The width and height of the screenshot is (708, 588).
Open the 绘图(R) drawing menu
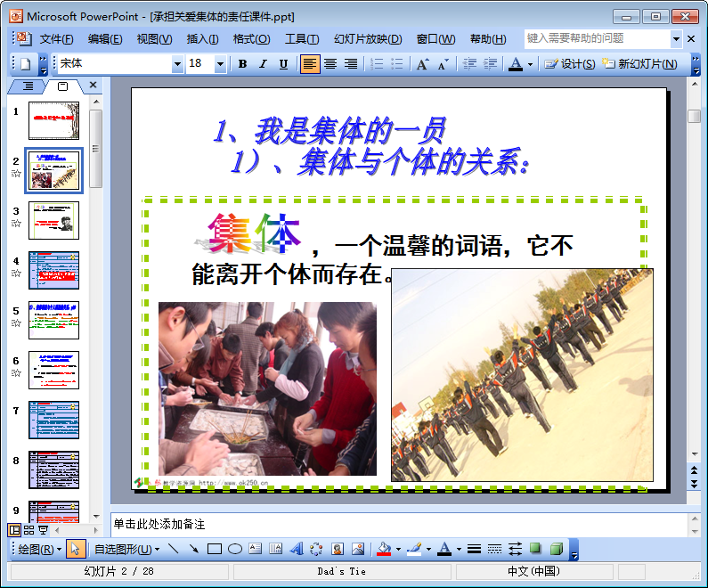(39, 549)
